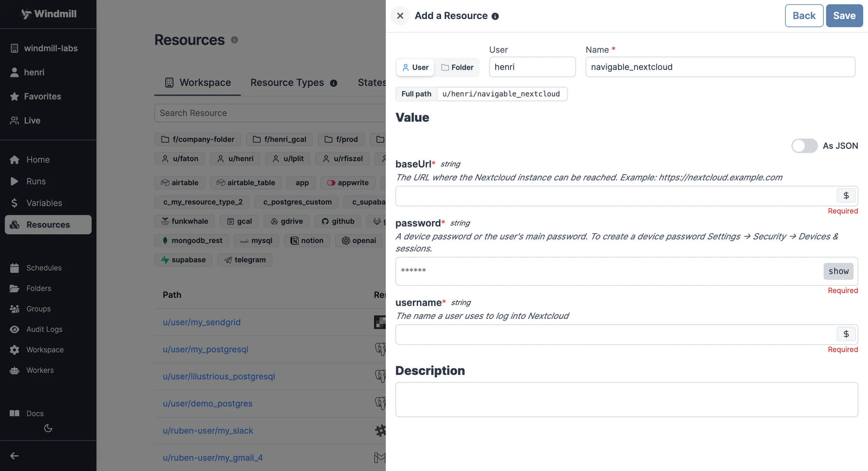Filter by the gdrive resource type

click(x=286, y=221)
